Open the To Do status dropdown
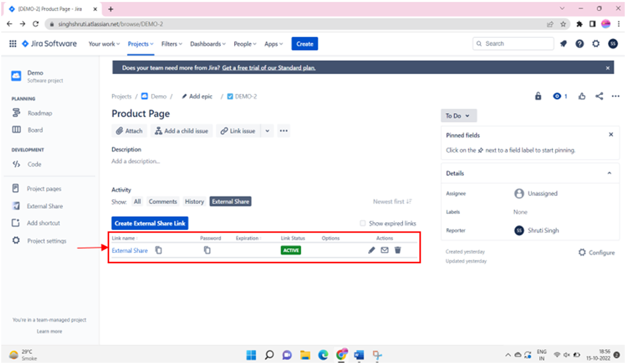626x364 pixels. click(x=458, y=115)
